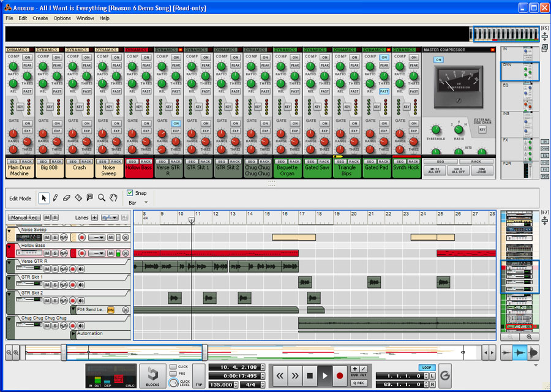Click MUTE ALL OFF in master section
The image size is (551, 392).
tap(435, 170)
